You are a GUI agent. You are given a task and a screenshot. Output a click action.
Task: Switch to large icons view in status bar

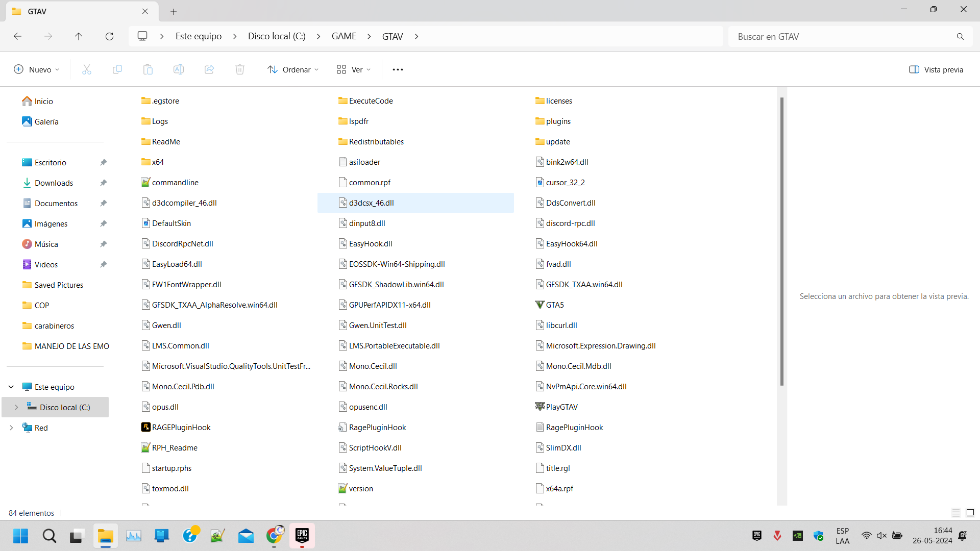point(970,513)
